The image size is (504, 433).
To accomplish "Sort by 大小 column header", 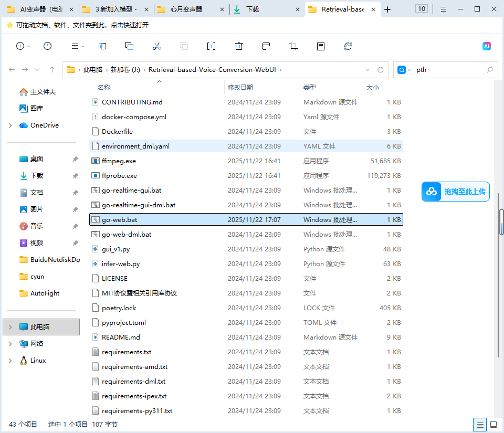I will point(373,87).
